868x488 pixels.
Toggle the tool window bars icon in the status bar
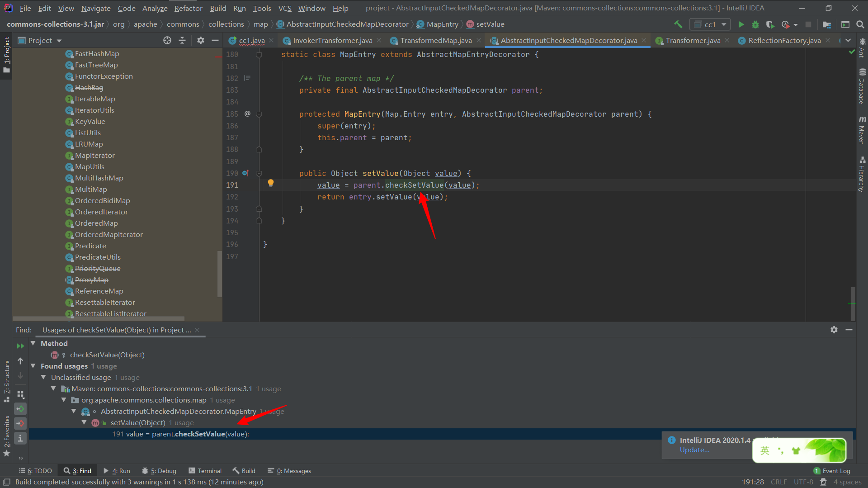pyautogui.click(x=7, y=482)
